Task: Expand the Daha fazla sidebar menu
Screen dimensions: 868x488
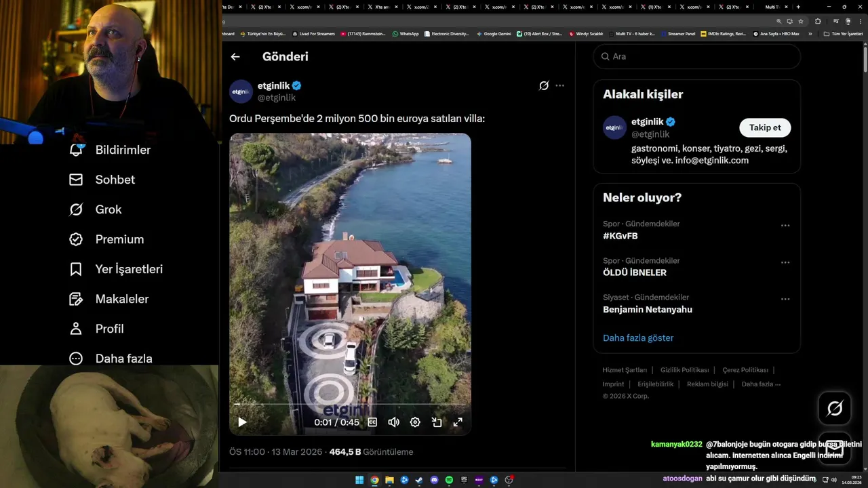Action: pyautogui.click(x=111, y=359)
